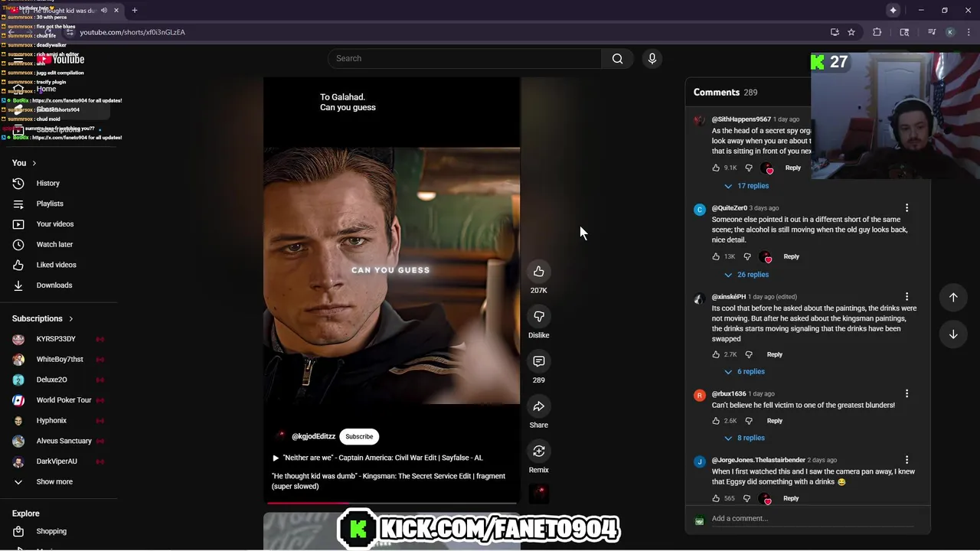Like @SithHappens9567's comment with 9.1K likes
The image size is (980, 551).
716,168
